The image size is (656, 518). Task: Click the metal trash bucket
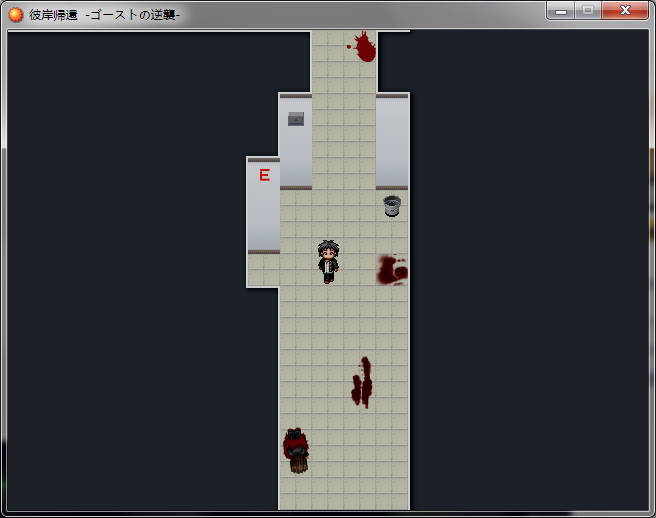(392, 206)
